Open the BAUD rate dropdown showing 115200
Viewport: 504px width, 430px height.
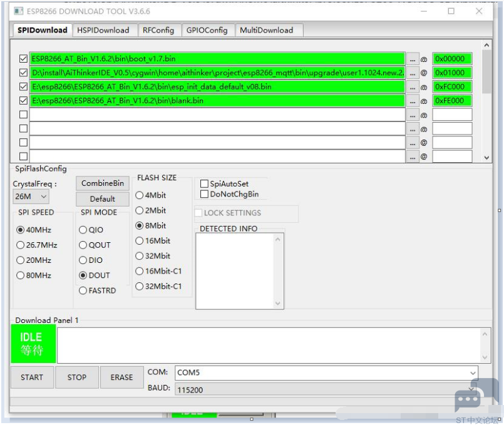[x=326, y=389]
